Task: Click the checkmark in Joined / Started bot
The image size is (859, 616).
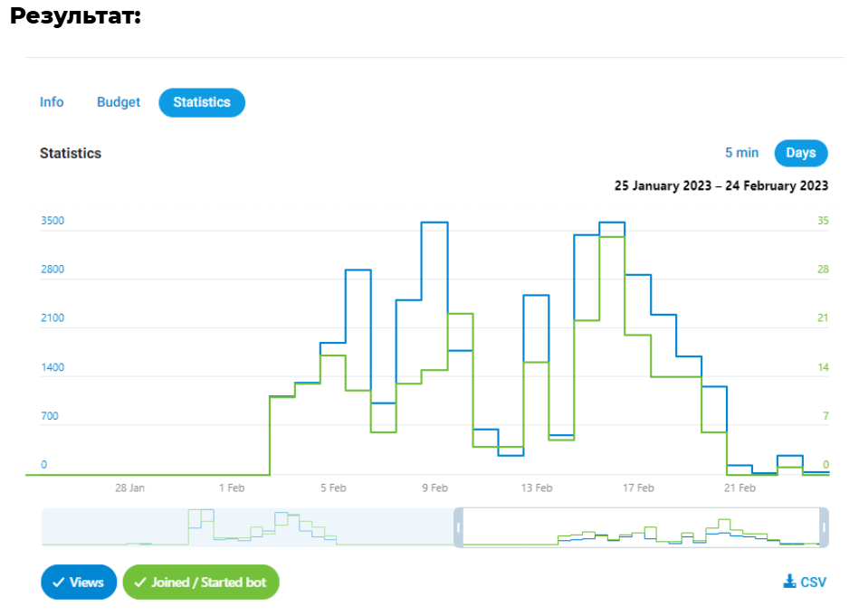Action: tap(139, 583)
